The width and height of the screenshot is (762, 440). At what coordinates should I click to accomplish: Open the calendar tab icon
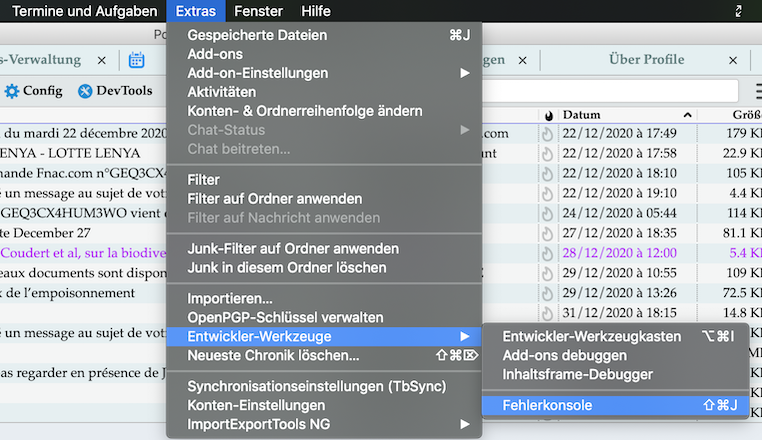coord(137,60)
